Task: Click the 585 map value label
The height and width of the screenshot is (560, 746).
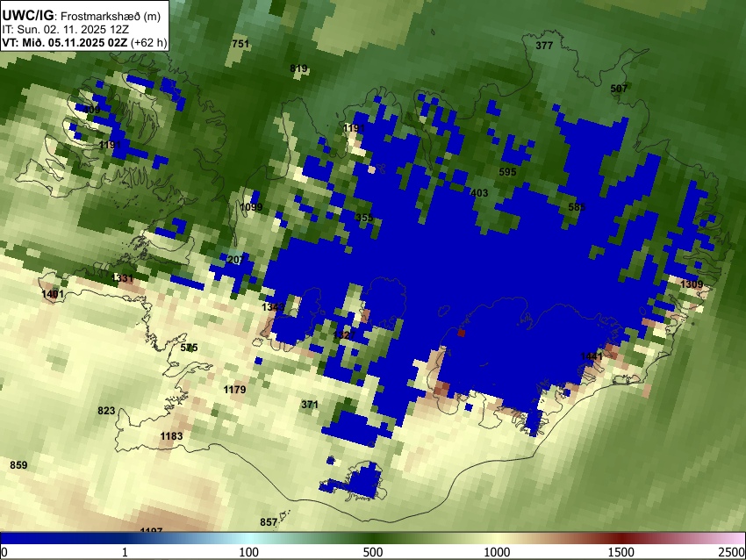Action: [x=577, y=207]
